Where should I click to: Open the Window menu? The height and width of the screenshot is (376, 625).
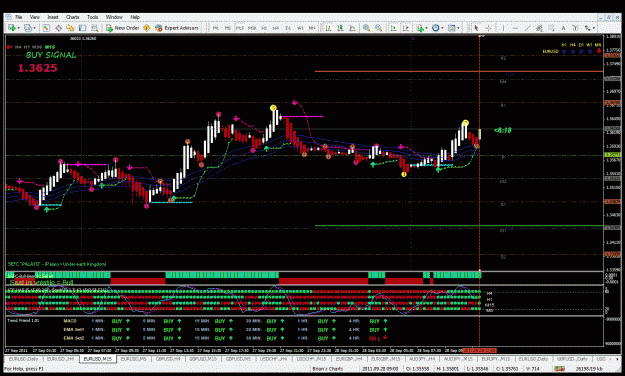click(114, 17)
